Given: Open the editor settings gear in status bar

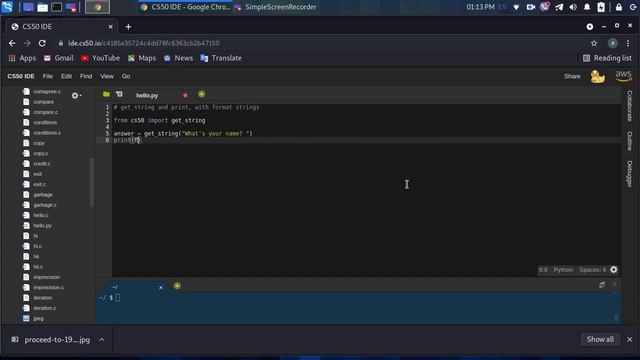Looking at the screenshot, I should (613, 270).
